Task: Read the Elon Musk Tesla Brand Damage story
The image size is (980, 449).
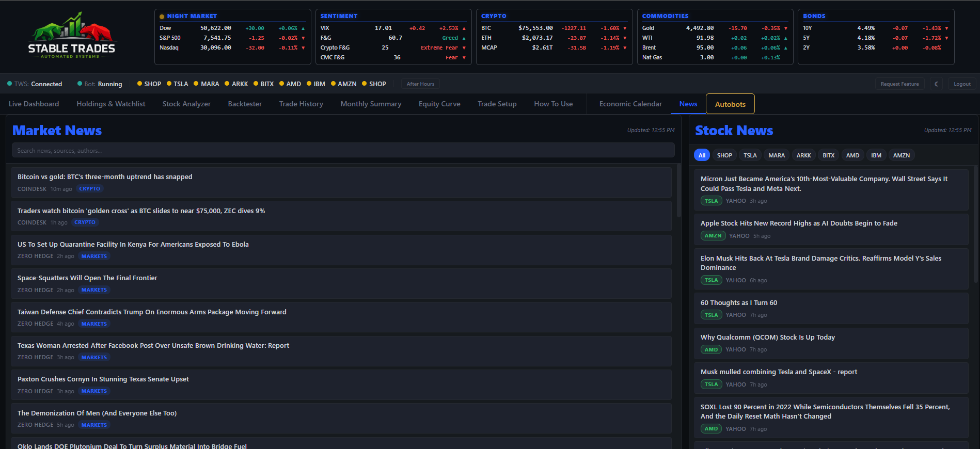Action: tap(831, 269)
